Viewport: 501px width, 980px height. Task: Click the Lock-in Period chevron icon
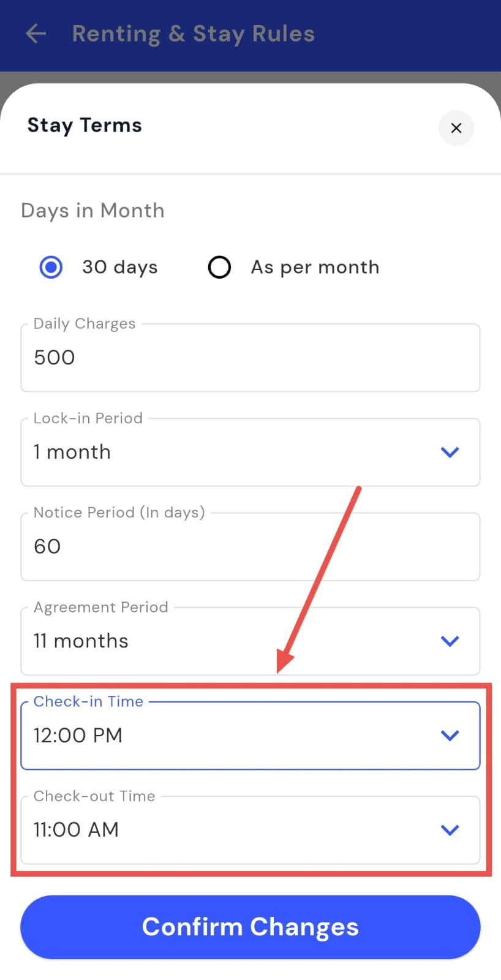click(450, 452)
